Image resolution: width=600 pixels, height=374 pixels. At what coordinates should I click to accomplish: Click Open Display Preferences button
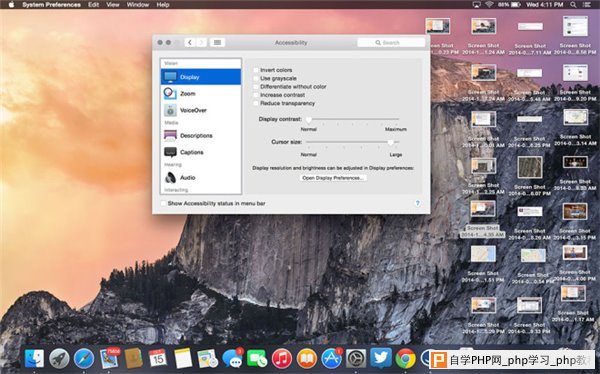pyautogui.click(x=333, y=178)
